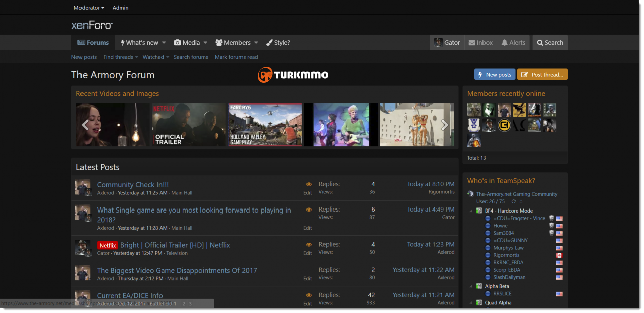The height and width of the screenshot is (313, 644).
Task: Click the TeamSpeak refresh icon
Action: (514, 201)
